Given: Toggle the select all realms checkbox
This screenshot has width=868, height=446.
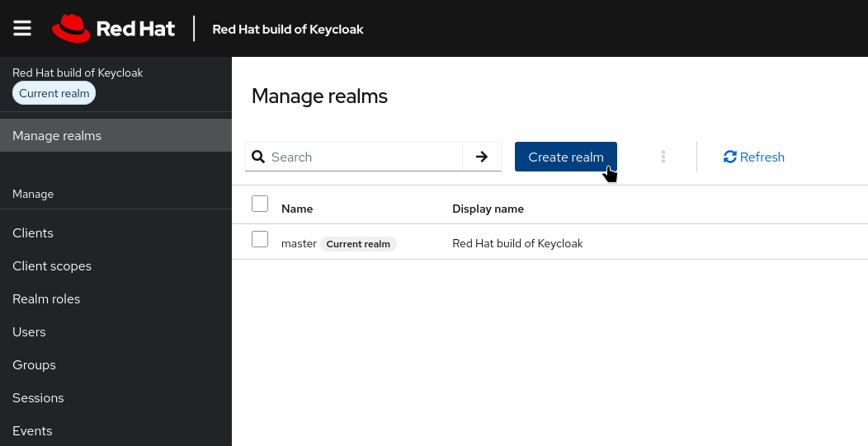Looking at the screenshot, I should pyautogui.click(x=260, y=204).
